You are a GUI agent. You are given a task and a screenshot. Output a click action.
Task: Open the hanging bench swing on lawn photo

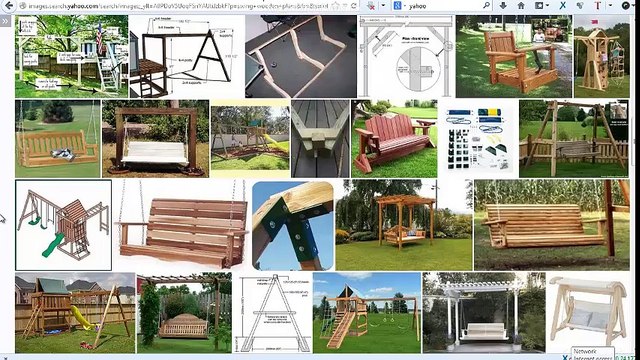coord(58,139)
